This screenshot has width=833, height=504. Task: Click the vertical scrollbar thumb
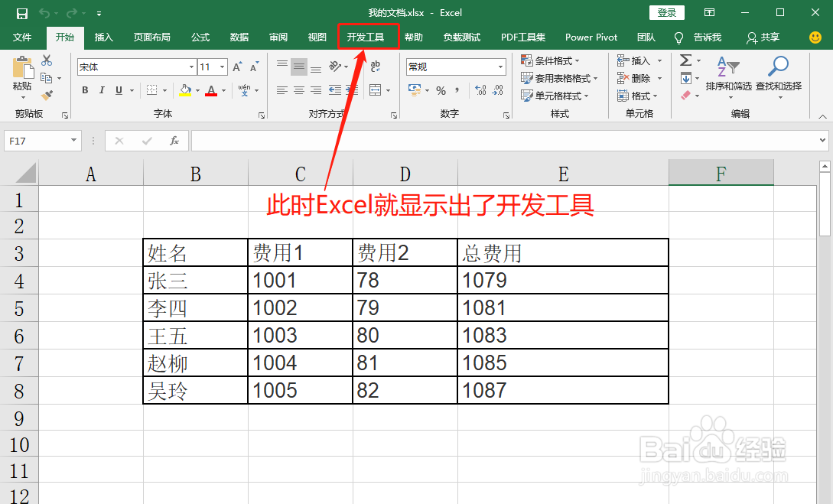pyautogui.click(x=825, y=204)
